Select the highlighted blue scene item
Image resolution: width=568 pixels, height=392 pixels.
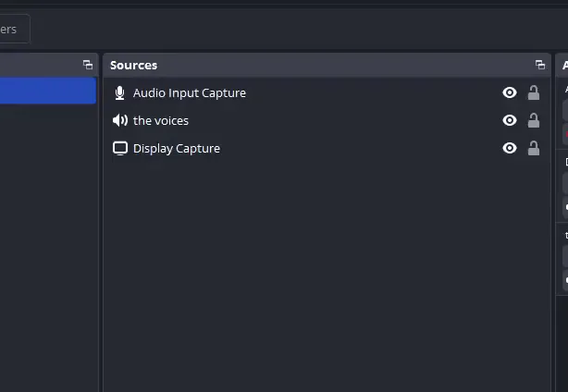click(x=46, y=91)
